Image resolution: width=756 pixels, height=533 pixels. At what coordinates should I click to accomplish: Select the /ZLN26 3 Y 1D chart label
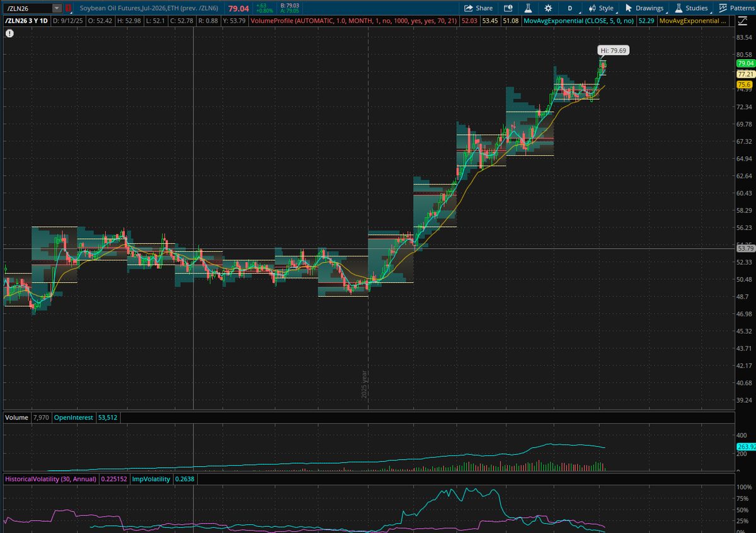26,21
